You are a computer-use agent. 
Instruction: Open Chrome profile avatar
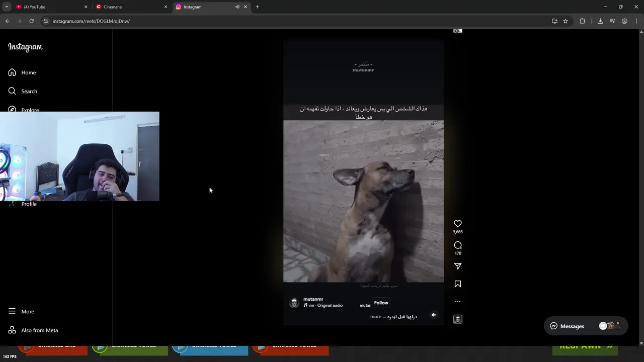pyautogui.click(x=624, y=21)
